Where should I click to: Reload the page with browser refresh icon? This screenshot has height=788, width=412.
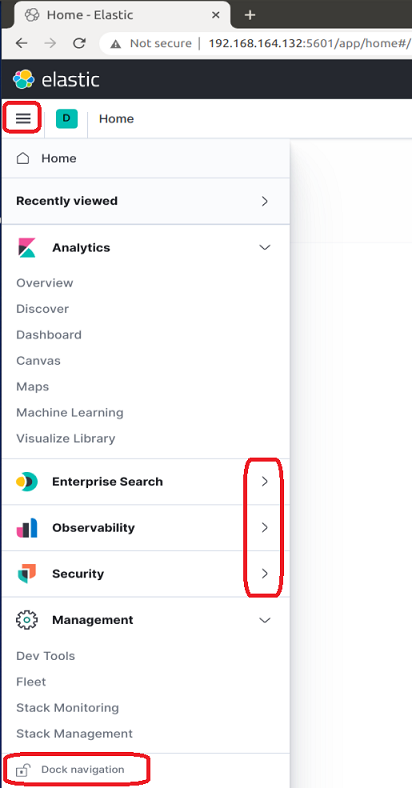coord(79,43)
